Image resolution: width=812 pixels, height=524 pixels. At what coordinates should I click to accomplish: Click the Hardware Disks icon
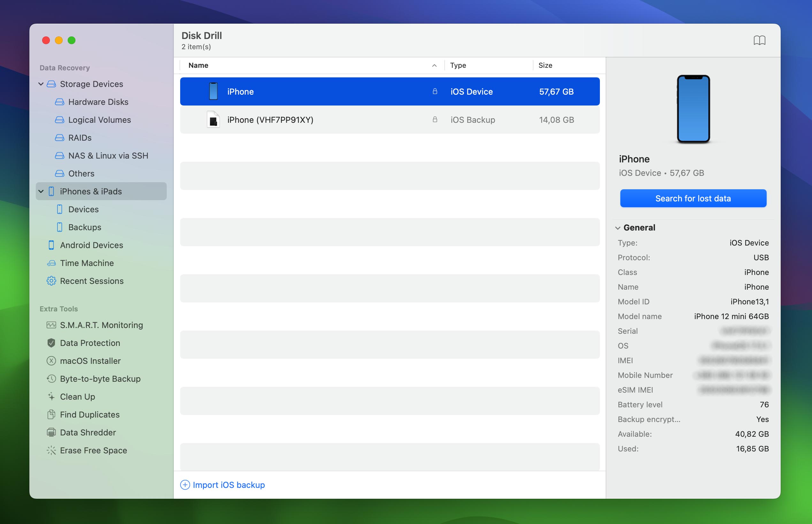[x=59, y=102]
